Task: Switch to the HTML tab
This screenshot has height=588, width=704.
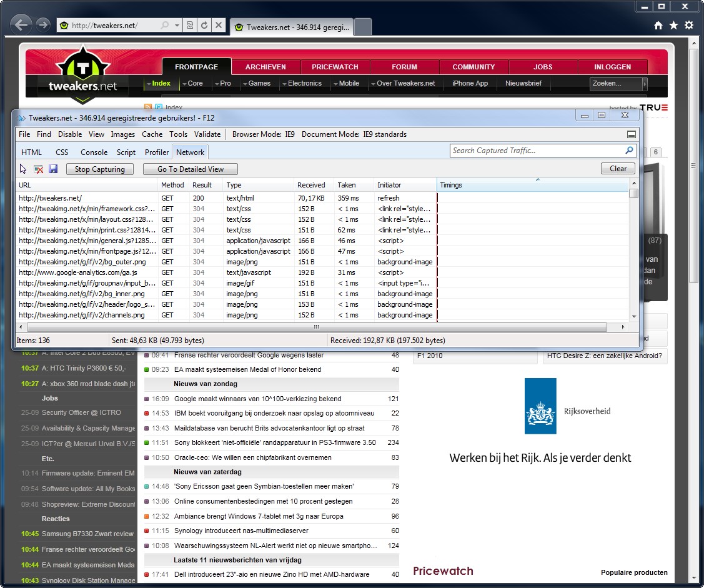Action: pos(31,152)
